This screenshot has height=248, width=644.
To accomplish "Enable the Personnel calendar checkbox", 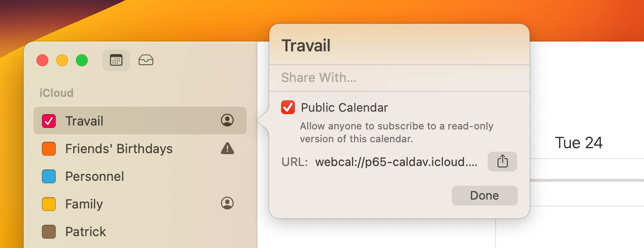I will pyautogui.click(x=49, y=176).
